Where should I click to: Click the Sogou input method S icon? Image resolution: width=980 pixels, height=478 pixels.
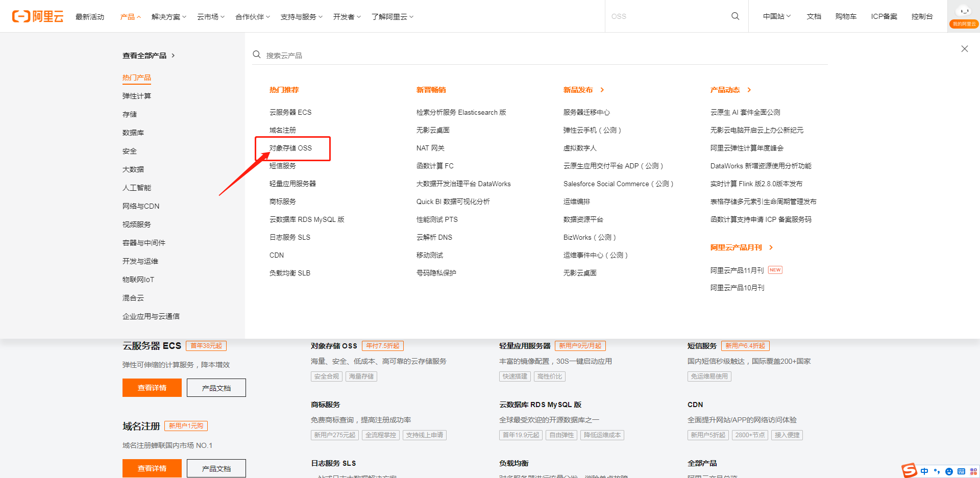click(909, 470)
